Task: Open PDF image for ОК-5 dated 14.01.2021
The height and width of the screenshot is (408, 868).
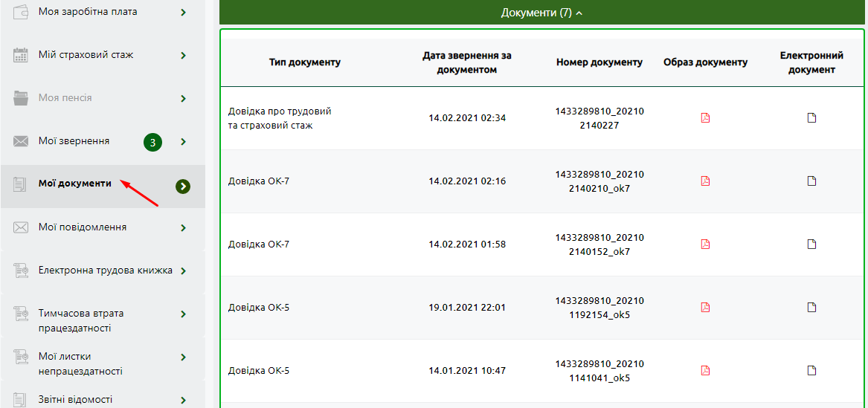Action: pos(705,370)
